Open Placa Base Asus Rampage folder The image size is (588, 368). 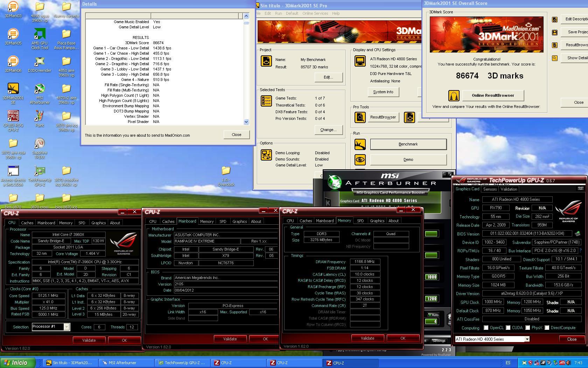point(66,39)
